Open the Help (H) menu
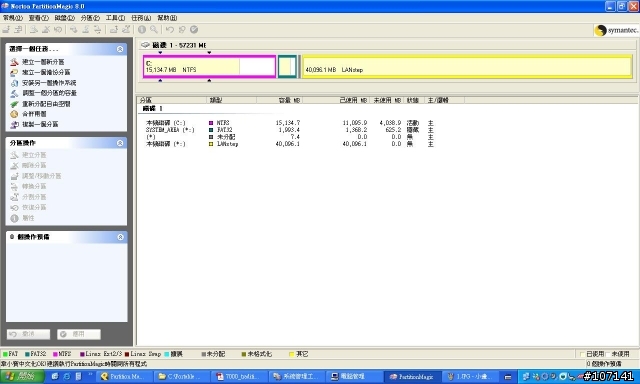The image size is (640, 384). click(x=167, y=18)
